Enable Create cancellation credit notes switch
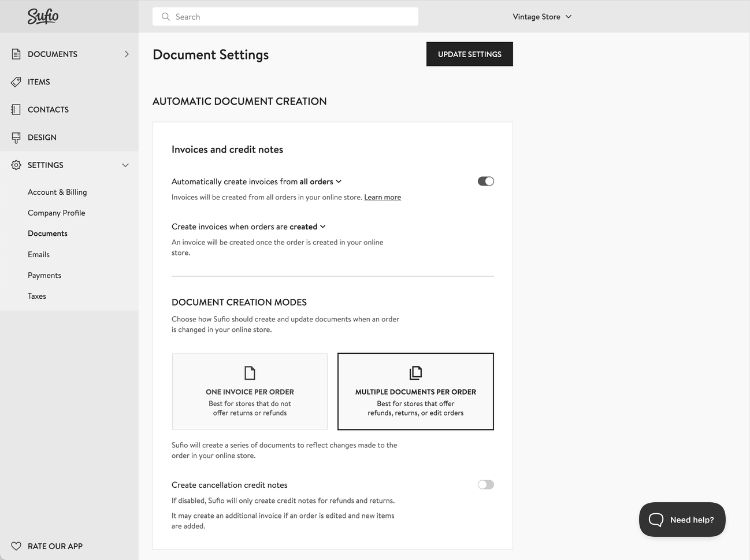The image size is (750, 560). tap(486, 485)
